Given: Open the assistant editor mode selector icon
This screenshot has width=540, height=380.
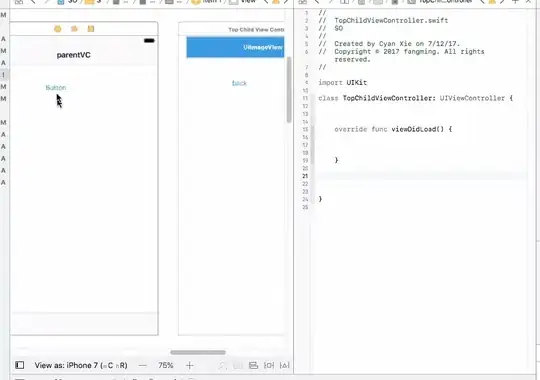Looking at the screenshot, I should click(x=344, y=2).
